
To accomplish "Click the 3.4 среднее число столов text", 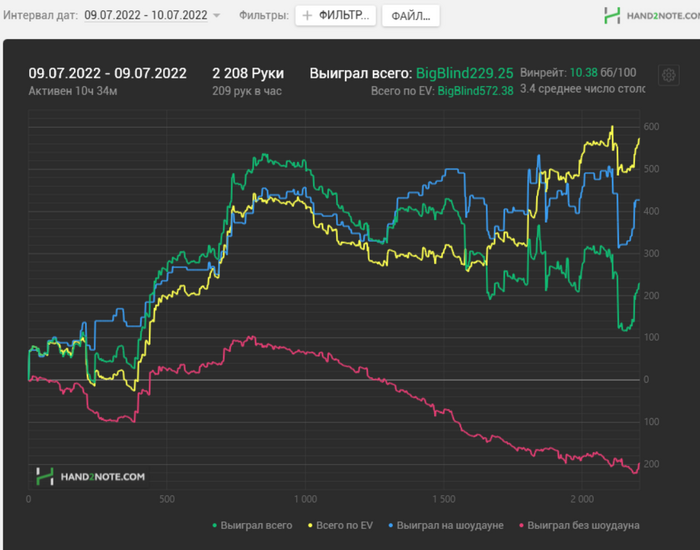I will (583, 89).
